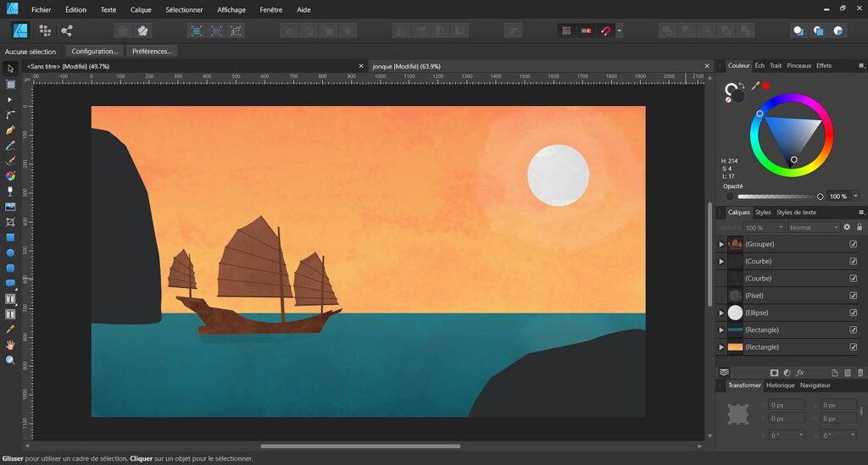This screenshot has height=465, width=868.
Task: Click the Share persona icon
Action: (66, 30)
